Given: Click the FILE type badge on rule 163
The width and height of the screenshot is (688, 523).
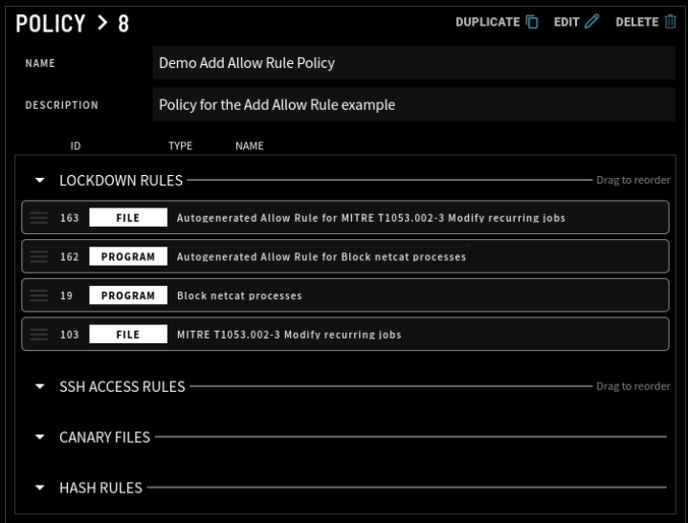Looking at the screenshot, I should click(x=128, y=218).
